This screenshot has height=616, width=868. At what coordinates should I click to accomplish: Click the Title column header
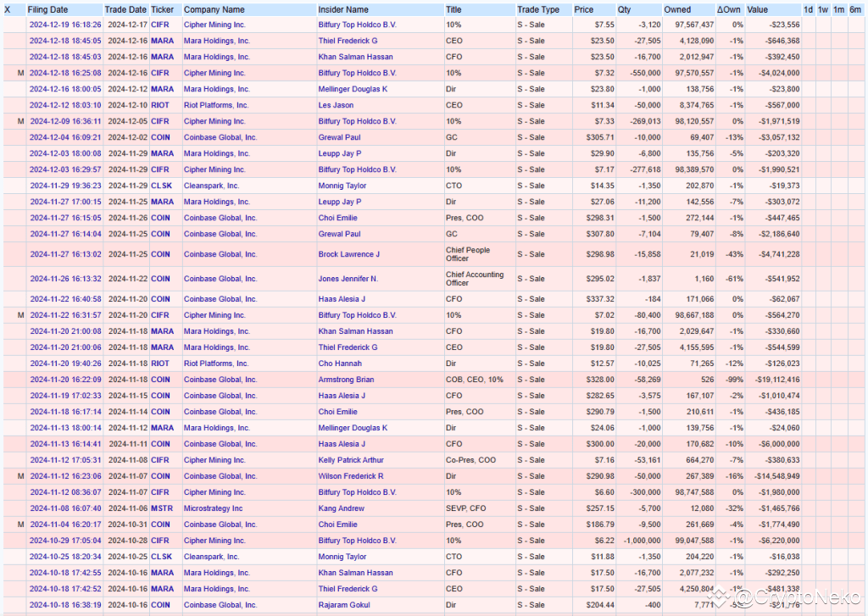[453, 9]
